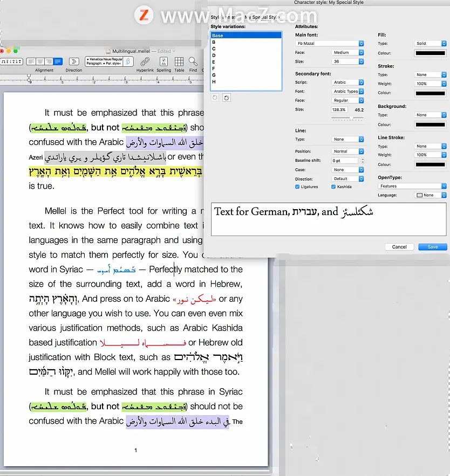Pick the Background colour swatch
This screenshot has height=476, width=450.
click(x=430, y=125)
